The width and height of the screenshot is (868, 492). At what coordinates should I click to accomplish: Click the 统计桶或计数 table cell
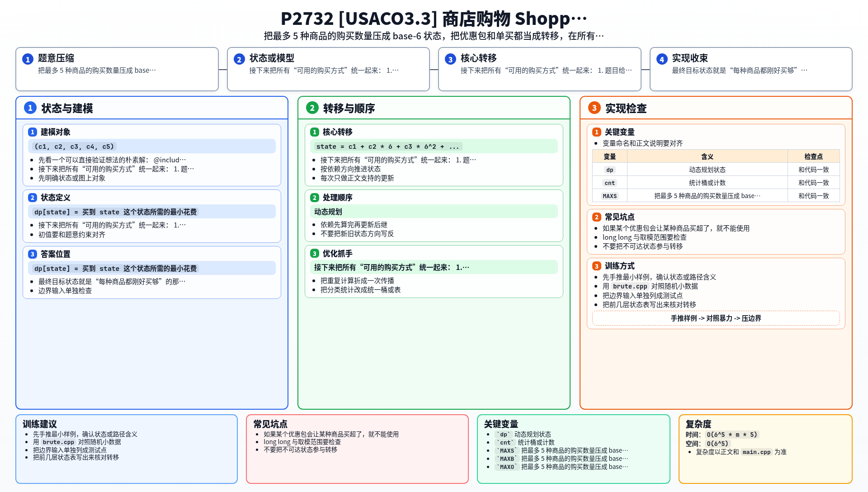[x=707, y=183]
